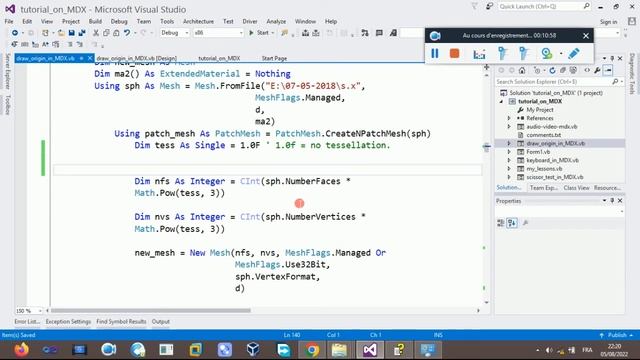This screenshot has width=640, height=360.
Task: Stop the screen recording with orange button
Action: [x=454, y=53]
